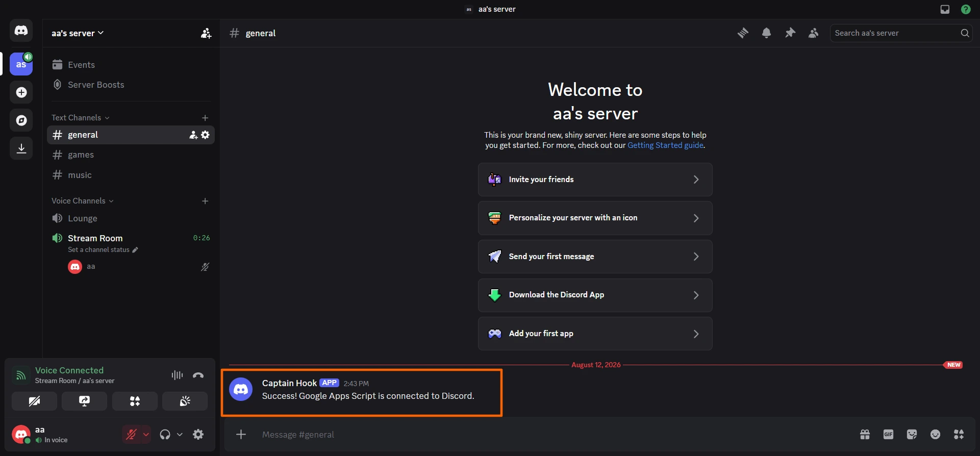Open the Download Apps icon in sidebar
The image size is (980, 456).
pyautogui.click(x=21, y=148)
